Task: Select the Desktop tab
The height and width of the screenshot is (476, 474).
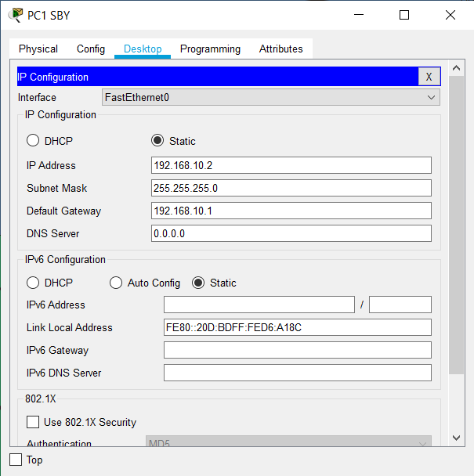Action: coord(143,49)
